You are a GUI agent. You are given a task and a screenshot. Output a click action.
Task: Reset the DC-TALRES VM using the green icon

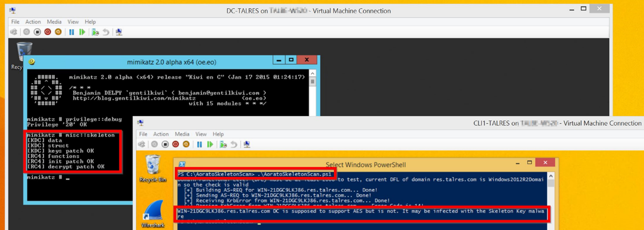click(82, 32)
